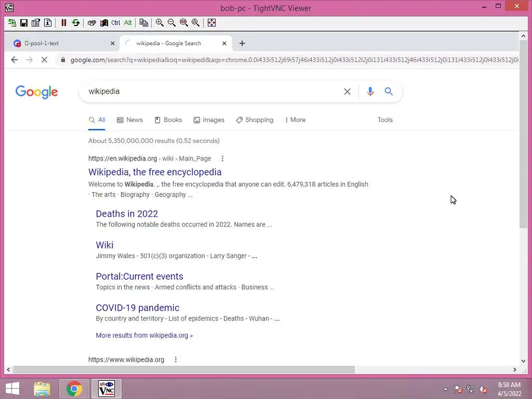Switch to News results
This screenshot has height=399, width=532.
130,120
